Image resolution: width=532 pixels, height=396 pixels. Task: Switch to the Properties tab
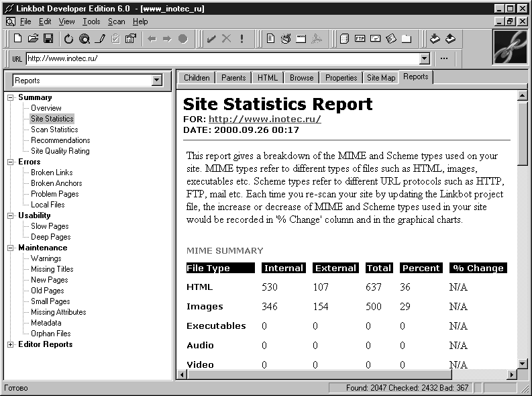coord(341,78)
